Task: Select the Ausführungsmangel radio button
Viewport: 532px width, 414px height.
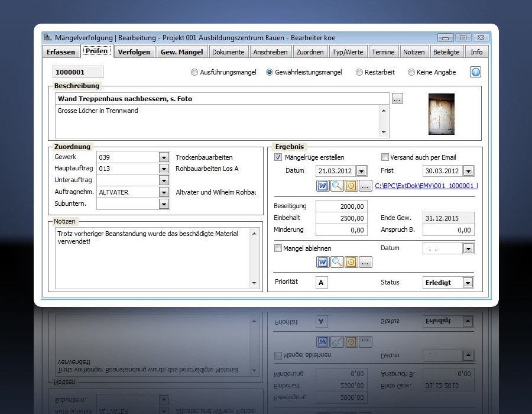Action: [x=194, y=72]
